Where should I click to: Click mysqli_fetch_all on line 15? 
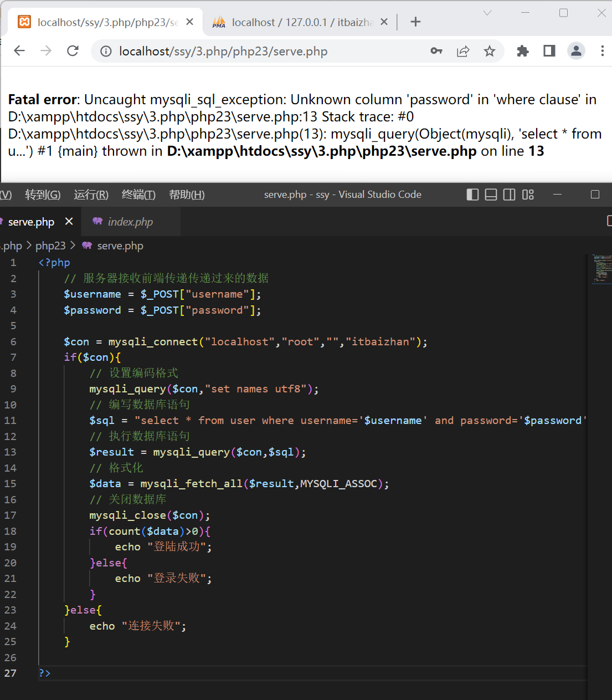coord(192,484)
